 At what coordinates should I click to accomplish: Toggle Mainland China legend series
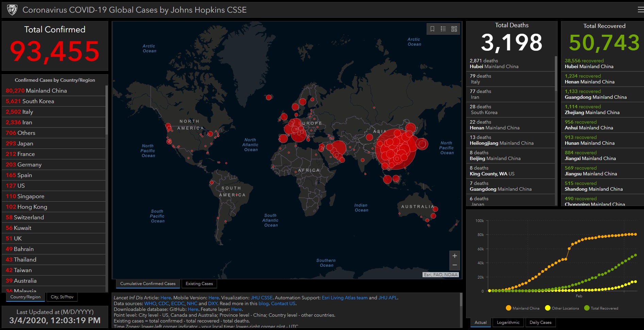(x=523, y=308)
